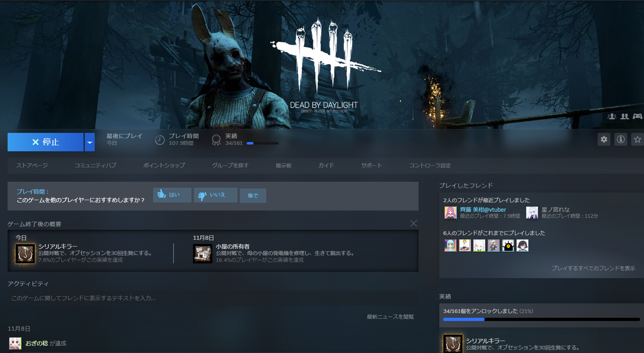Click the activity text input field
Viewport: 644px width, 353px height.
click(x=213, y=298)
